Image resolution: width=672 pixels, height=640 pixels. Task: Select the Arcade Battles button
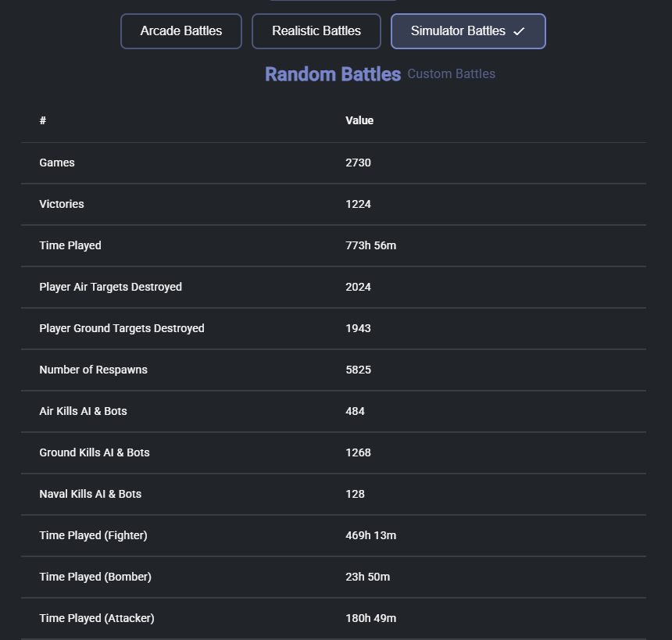point(181,31)
